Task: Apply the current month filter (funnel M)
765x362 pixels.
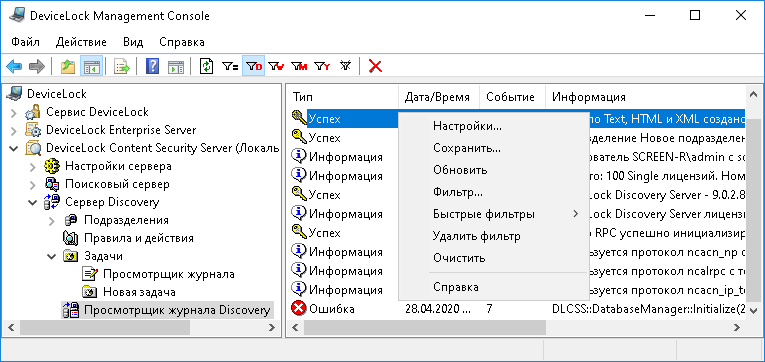Action: pos(299,66)
